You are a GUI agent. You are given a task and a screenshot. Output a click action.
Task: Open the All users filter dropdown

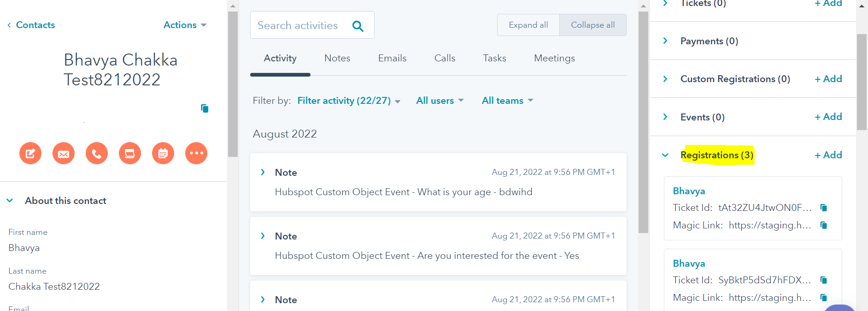tap(440, 101)
